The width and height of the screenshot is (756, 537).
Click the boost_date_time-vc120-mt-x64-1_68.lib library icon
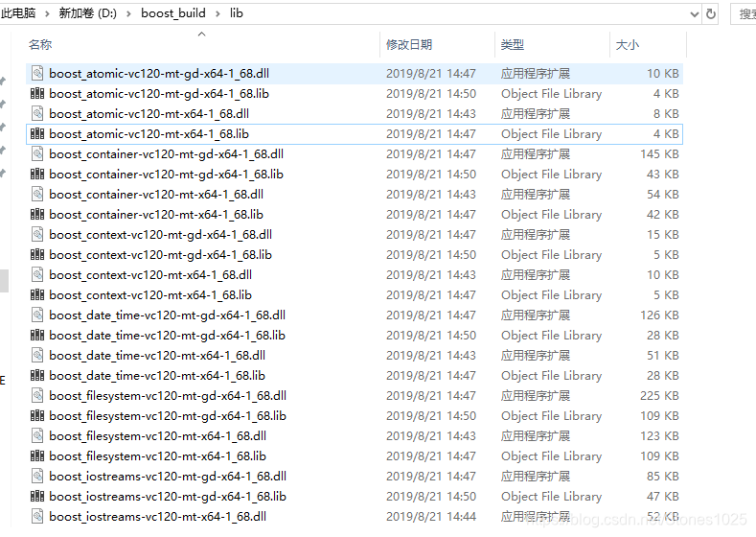(x=37, y=375)
